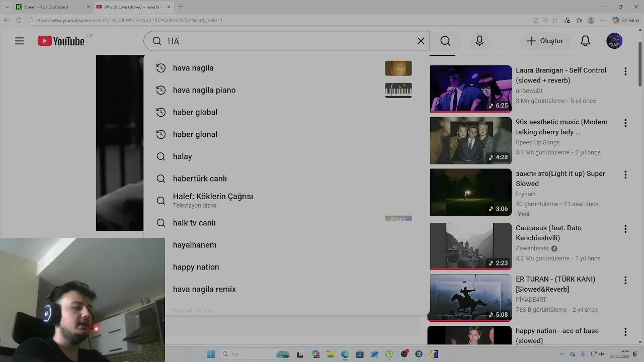Open the Oluştur create menu
This screenshot has width=644, height=362.
tap(545, 41)
